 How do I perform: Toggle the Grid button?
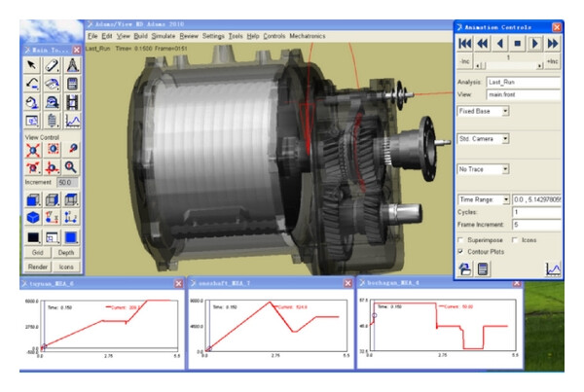[38, 252]
